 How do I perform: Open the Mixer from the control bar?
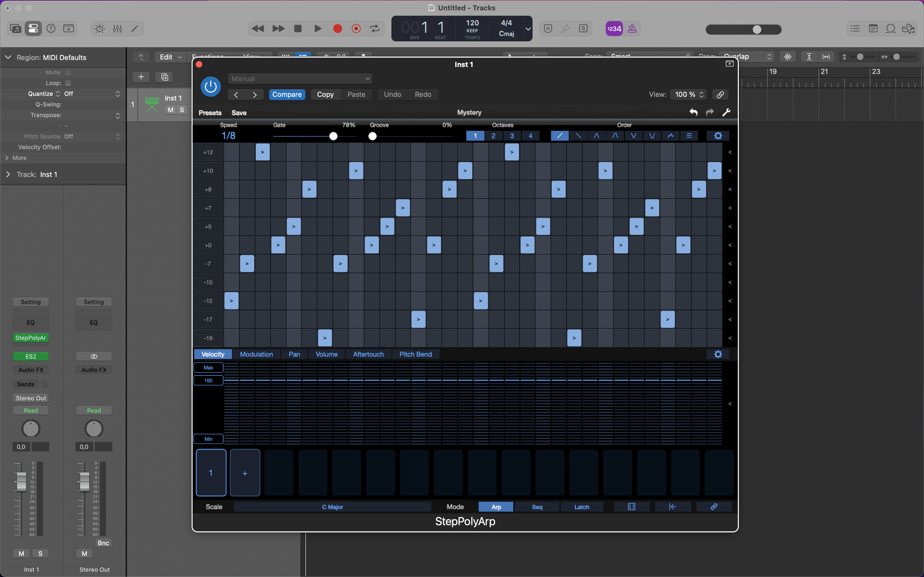coord(117,29)
